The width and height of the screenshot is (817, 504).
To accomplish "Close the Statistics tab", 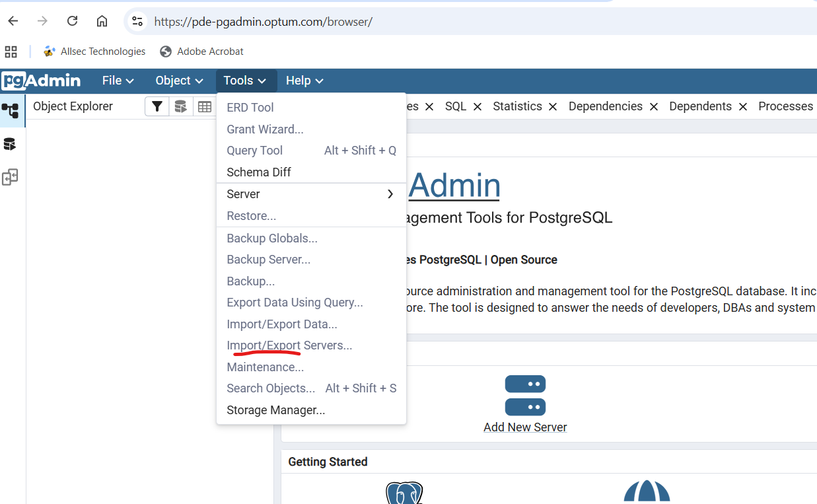I will [x=553, y=107].
